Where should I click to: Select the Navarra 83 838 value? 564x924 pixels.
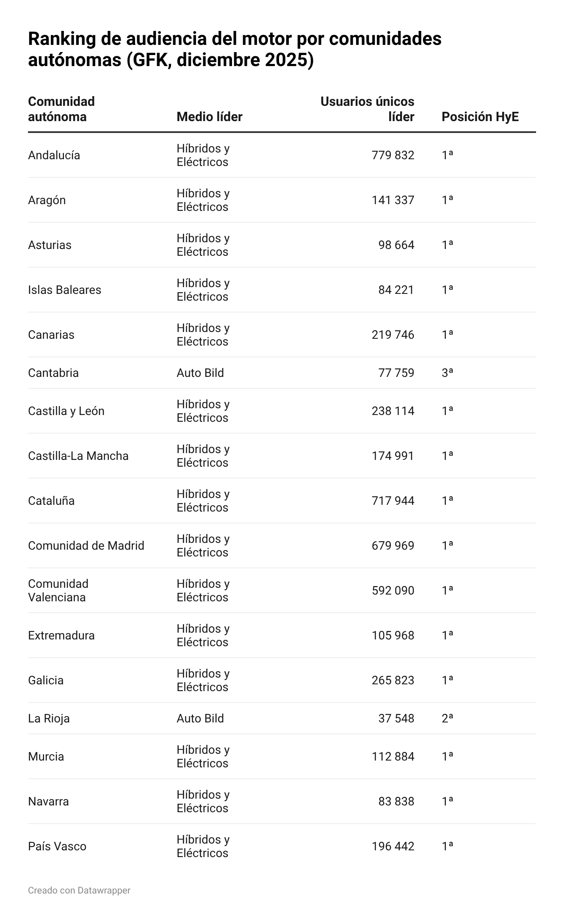396,801
